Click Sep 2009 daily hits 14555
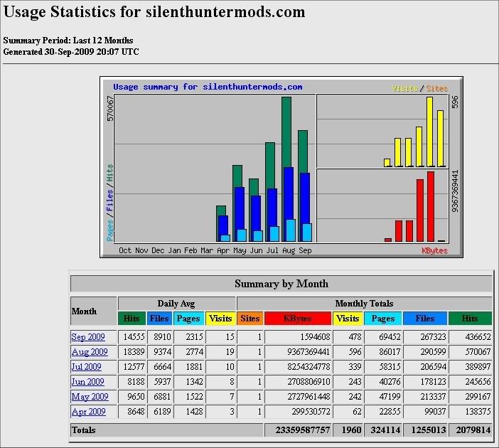The height and width of the screenshot is (448, 499). pyautogui.click(x=134, y=337)
